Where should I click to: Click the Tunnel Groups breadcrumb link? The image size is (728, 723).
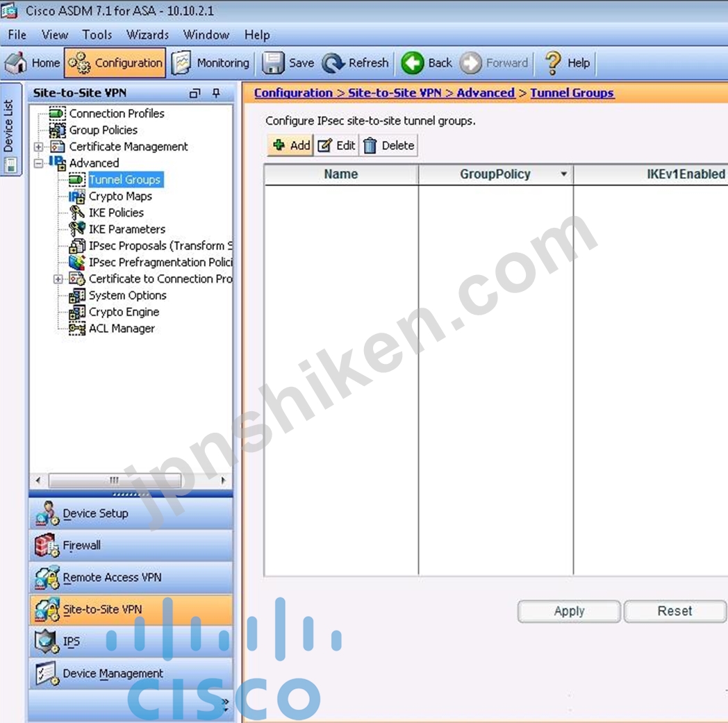(572, 93)
